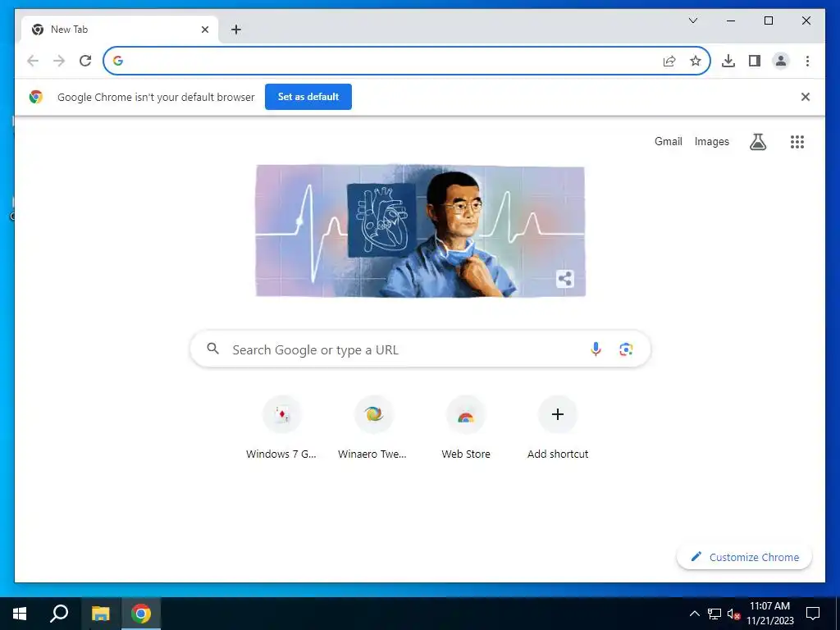This screenshot has height=630, width=840.
Task: Search by image with Google Lens icon
Action: (x=626, y=349)
